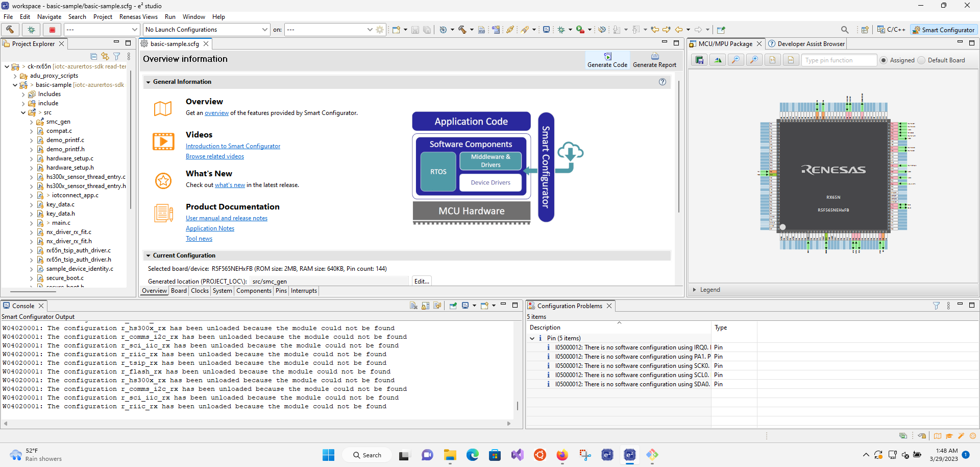Open the overview link

tap(216, 113)
